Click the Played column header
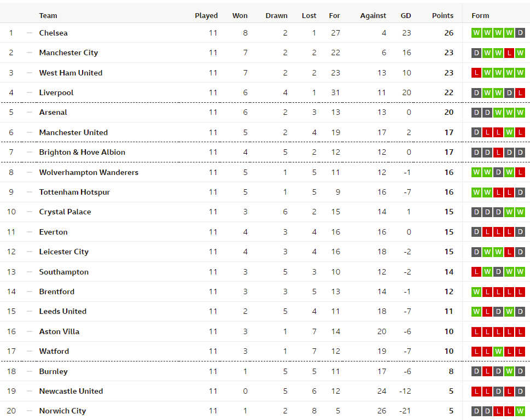 click(206, 15)
